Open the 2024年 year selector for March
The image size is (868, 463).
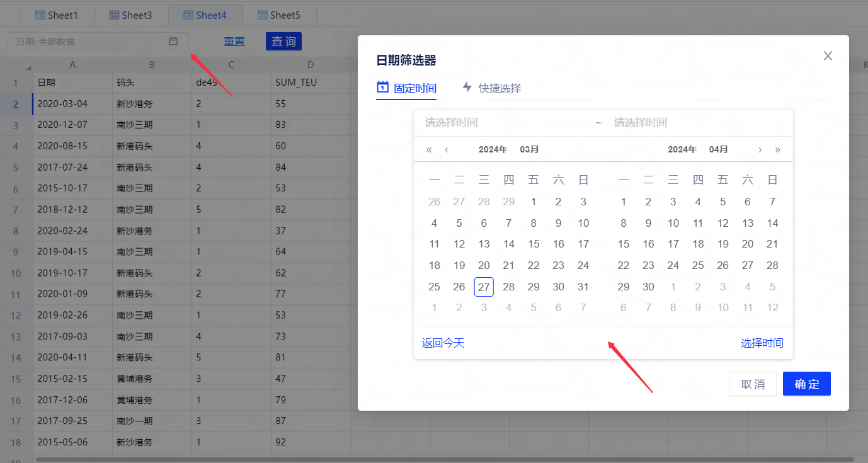(x=493, y=149)
